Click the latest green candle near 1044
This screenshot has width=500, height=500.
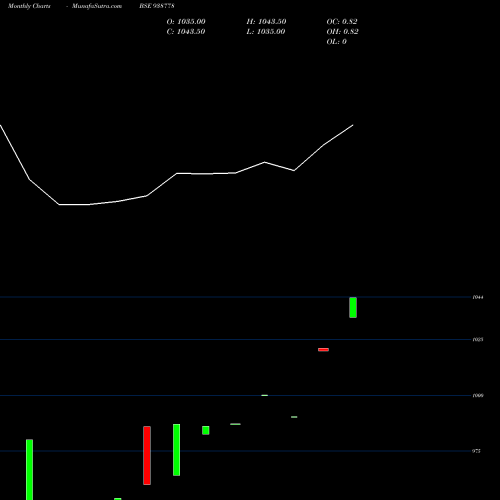353,307
